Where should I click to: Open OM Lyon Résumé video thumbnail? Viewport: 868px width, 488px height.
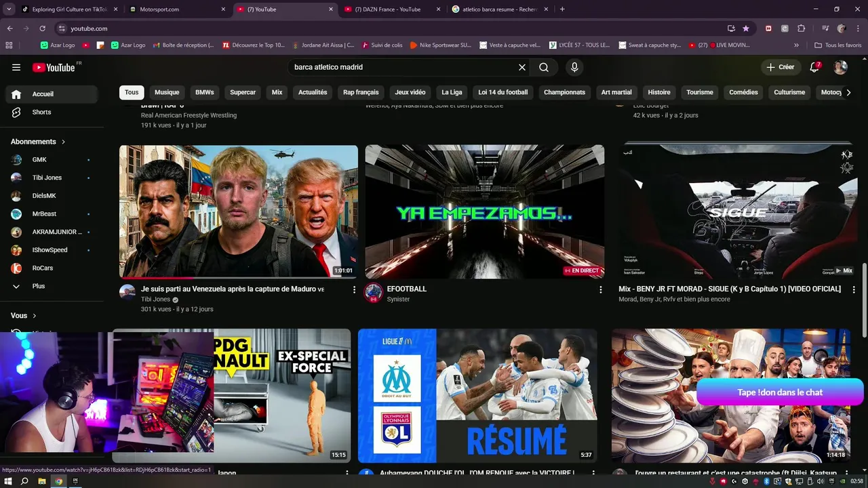[477, 396]
